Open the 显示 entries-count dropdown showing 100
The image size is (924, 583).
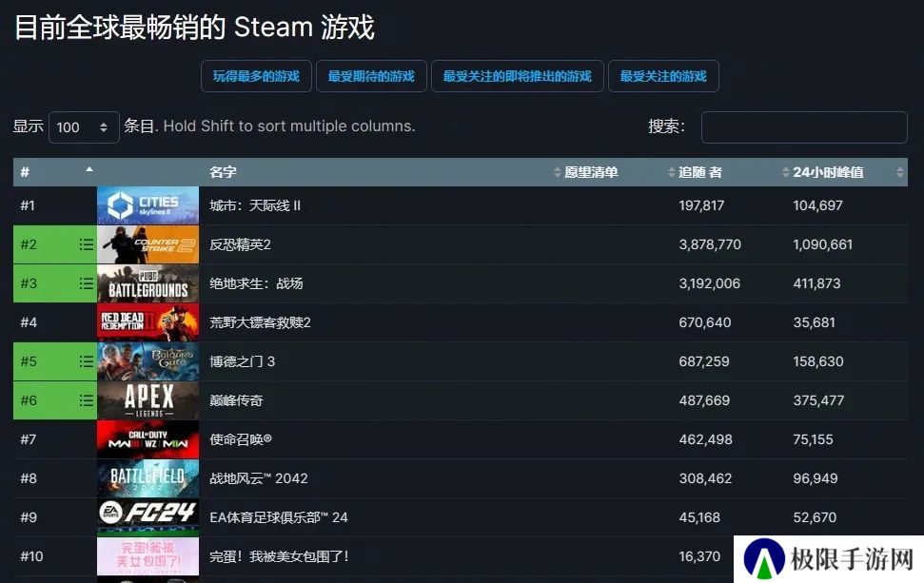pos(84,127)
